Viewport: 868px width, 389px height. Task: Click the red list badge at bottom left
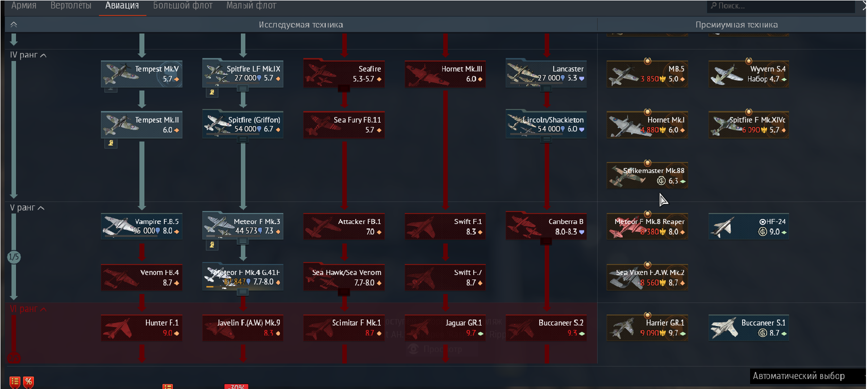[14, 382]
